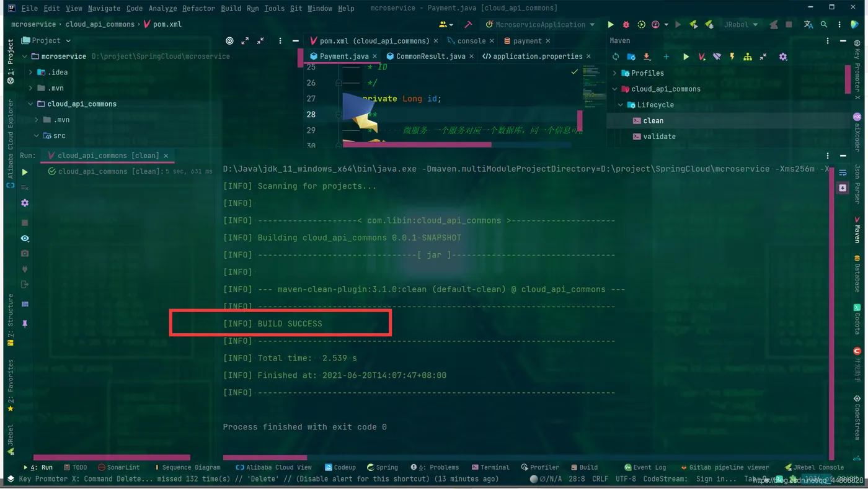Close the cloud_api_commons [clean] run tab
The height and width of the screenshot is (489, 868).
(x=166, y=156)
